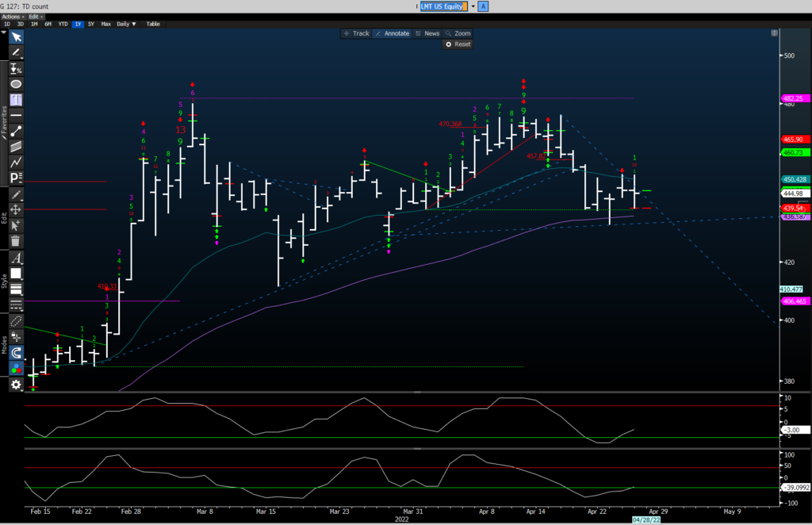Image resolution: width=812 pixels, height=525 pixels.
Task: Click the 465.90 red price label
Action: click(x=795, y=140)
